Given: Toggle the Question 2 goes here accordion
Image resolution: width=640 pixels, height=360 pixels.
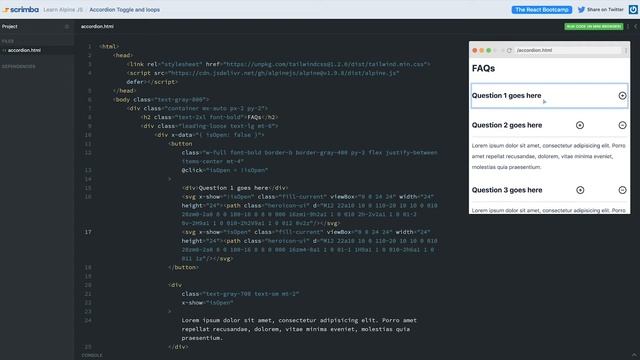Looking at the screenshot, I should pos(549,125).
